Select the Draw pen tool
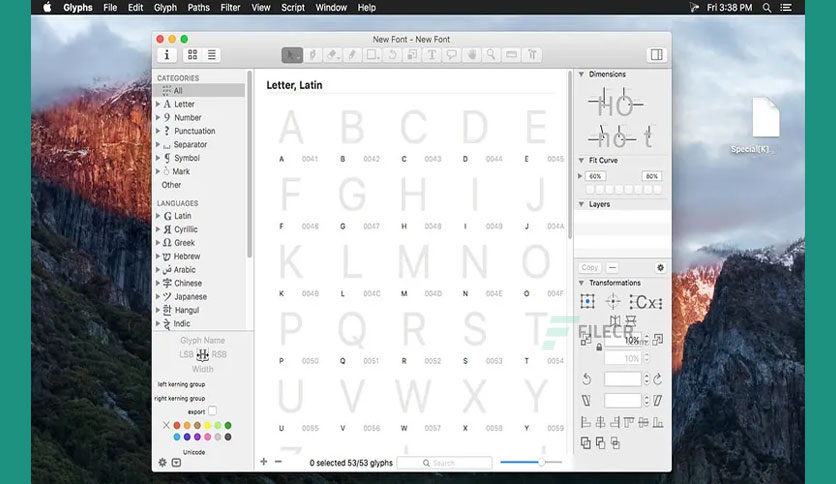The image size is (836, 484). point(313,55)
